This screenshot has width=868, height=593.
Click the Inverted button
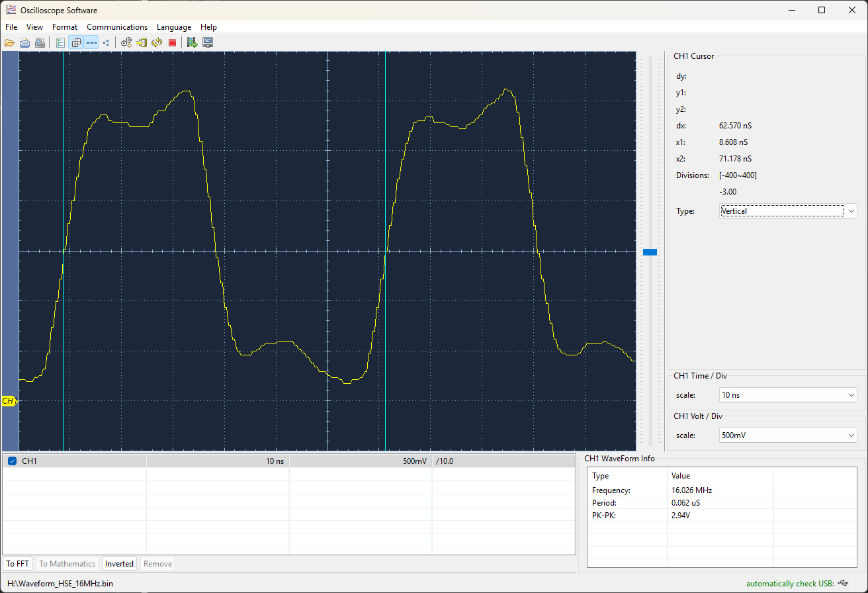pos(119,564)
